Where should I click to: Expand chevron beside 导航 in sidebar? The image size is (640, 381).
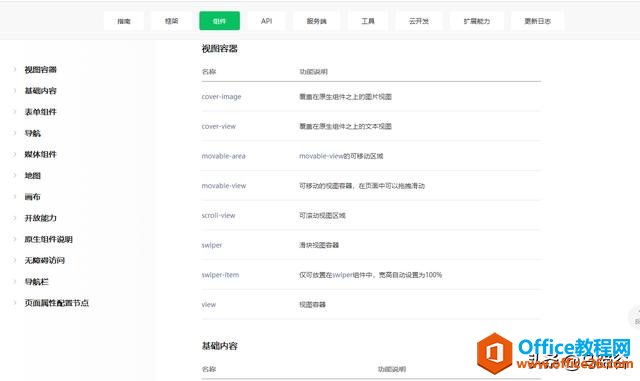tap(15, 133)
